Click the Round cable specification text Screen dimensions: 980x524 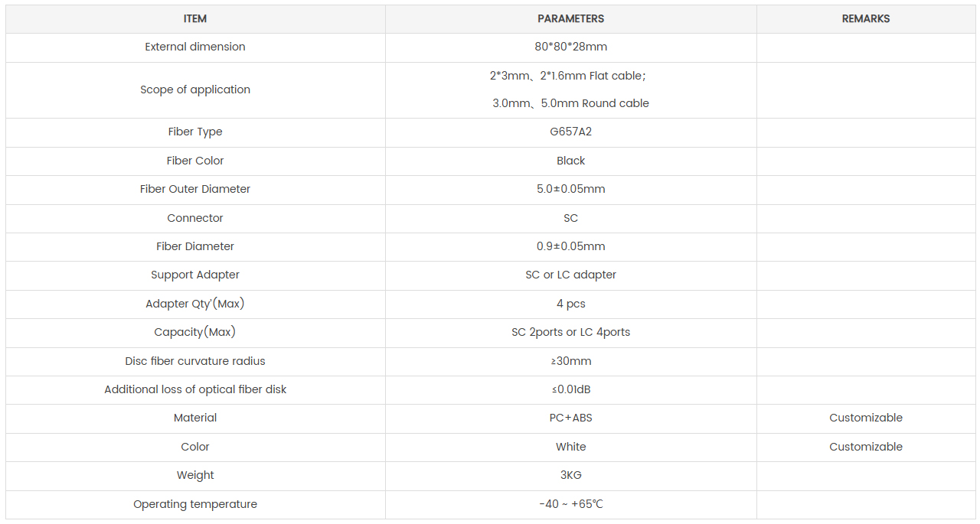(570, 103)
